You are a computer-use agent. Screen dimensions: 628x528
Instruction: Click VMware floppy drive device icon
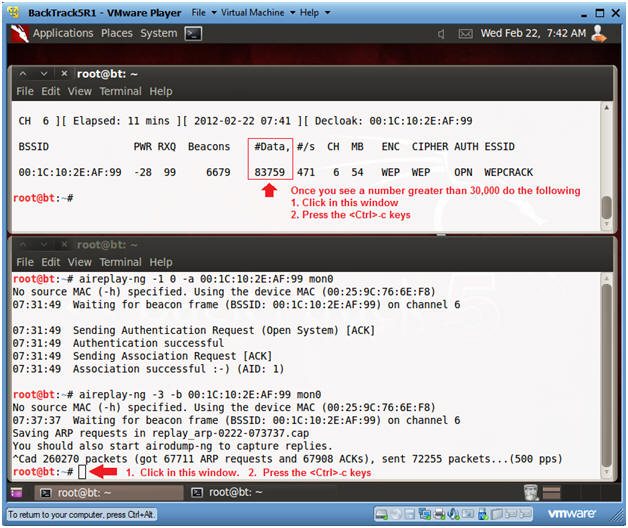(409, 514)
